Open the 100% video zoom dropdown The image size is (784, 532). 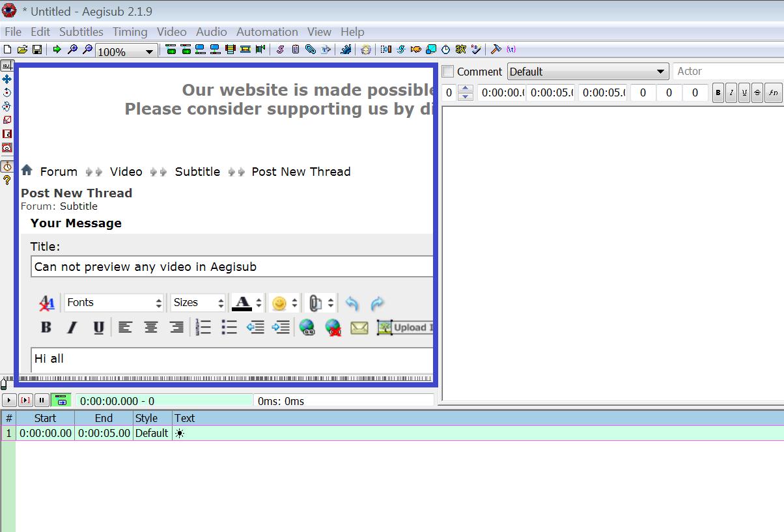(x=126, y=51)
